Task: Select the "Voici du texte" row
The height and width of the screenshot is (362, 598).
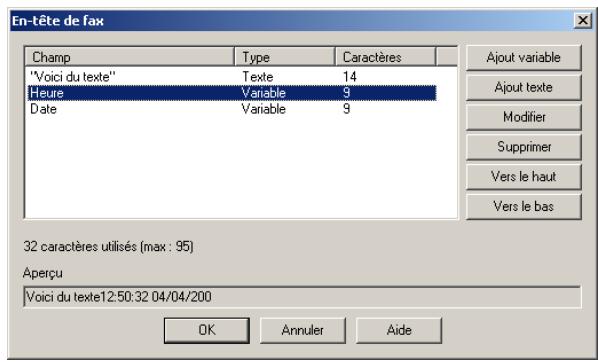Action: 232,77
